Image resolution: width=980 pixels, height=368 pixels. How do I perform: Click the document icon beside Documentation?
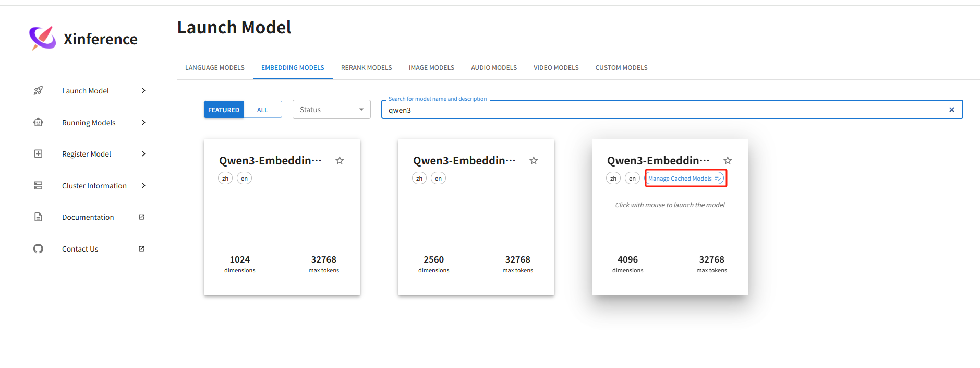38,217
